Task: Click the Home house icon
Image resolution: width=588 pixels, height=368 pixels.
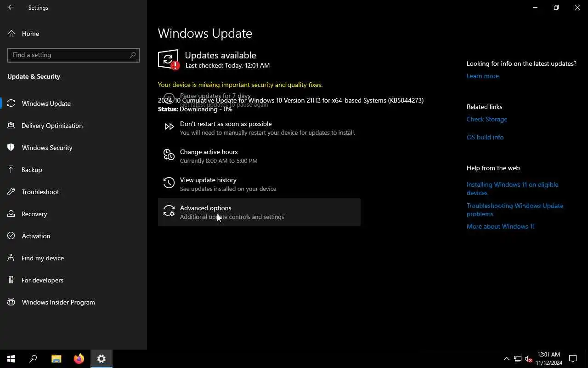Action: click(11, 34)
